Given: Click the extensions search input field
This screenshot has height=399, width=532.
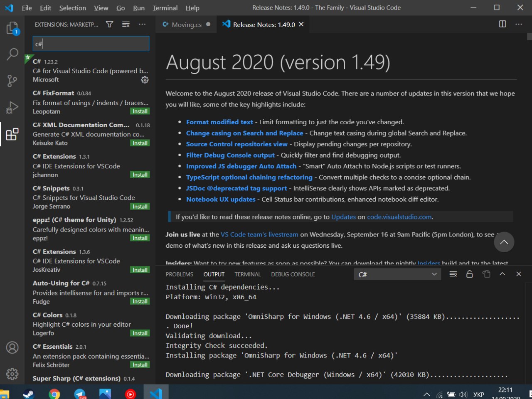Looking at the screenshot, I should (x=91, y=44).
